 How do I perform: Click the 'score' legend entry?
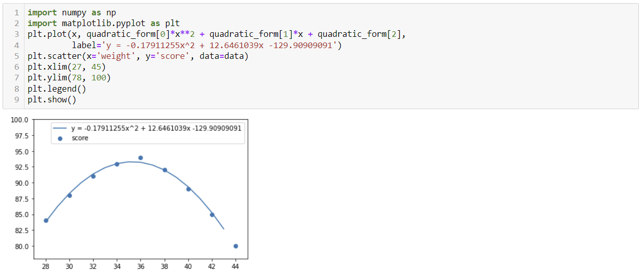(x=74, y=138)
